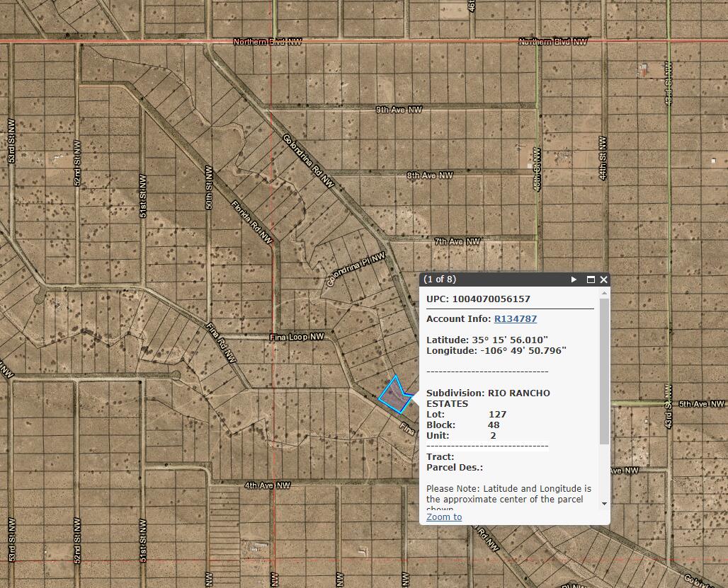
Task: Click the popup scrollbar down arrow
Action: coord(604,504)
